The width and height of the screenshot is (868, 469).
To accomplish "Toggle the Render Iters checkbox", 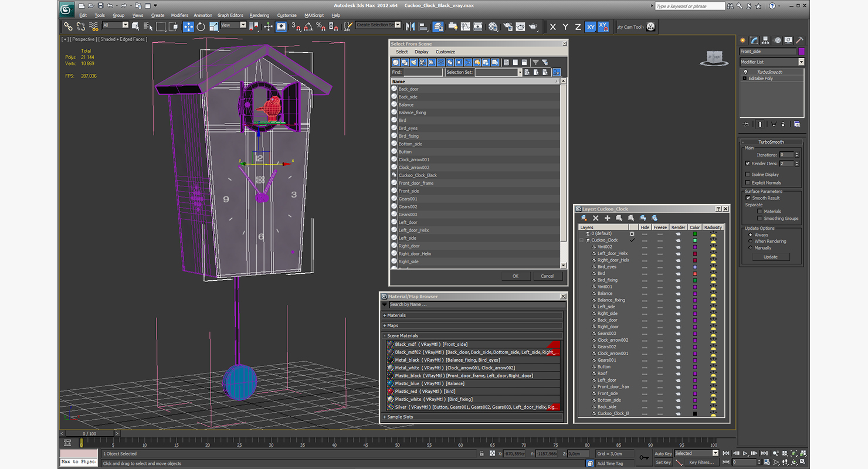I will (x=747, y=164).
